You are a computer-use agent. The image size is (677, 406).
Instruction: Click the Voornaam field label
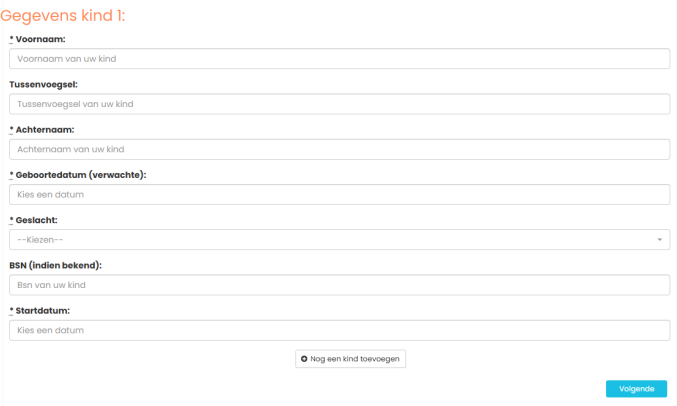click(x=41, y=39)
